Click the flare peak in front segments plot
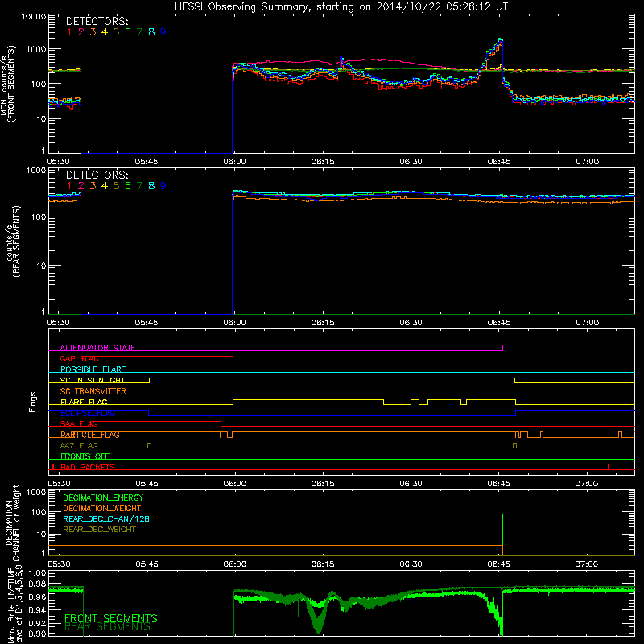Screen dimensions: 644x644 point(500,39)
